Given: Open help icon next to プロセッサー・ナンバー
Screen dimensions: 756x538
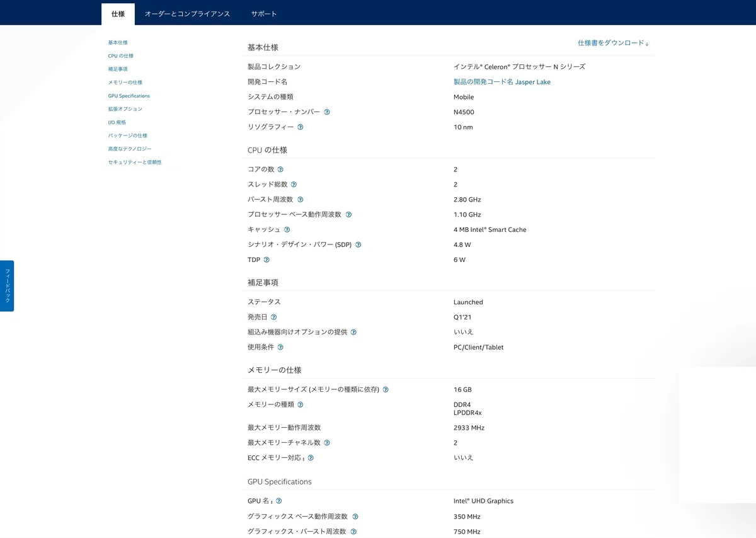Looking at the screenshot, I should tap(327, 112).
